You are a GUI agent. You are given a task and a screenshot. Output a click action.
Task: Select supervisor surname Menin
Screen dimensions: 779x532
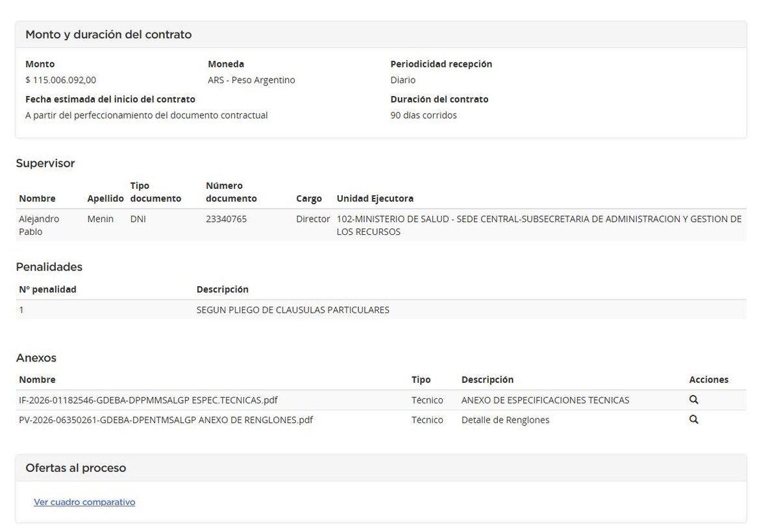[x=100, y=219]
